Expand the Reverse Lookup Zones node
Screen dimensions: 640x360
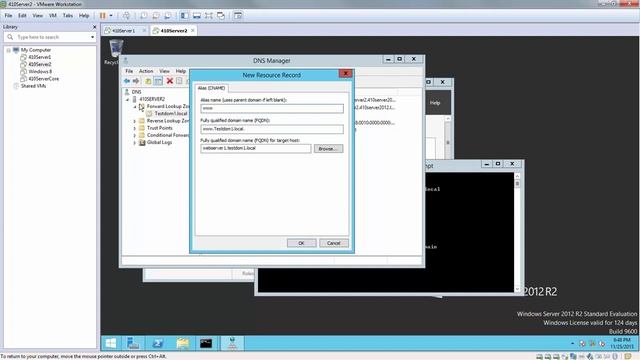135,121
